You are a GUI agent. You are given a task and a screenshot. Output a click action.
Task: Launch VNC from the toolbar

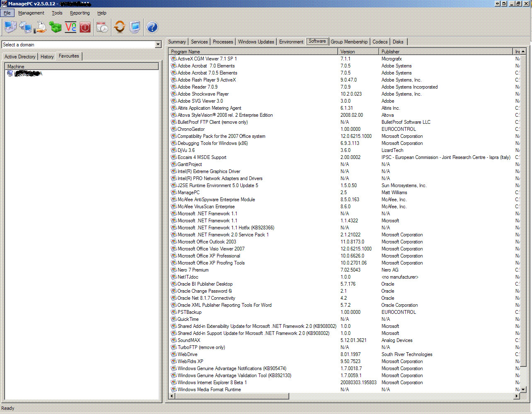(x=70, y=27)
